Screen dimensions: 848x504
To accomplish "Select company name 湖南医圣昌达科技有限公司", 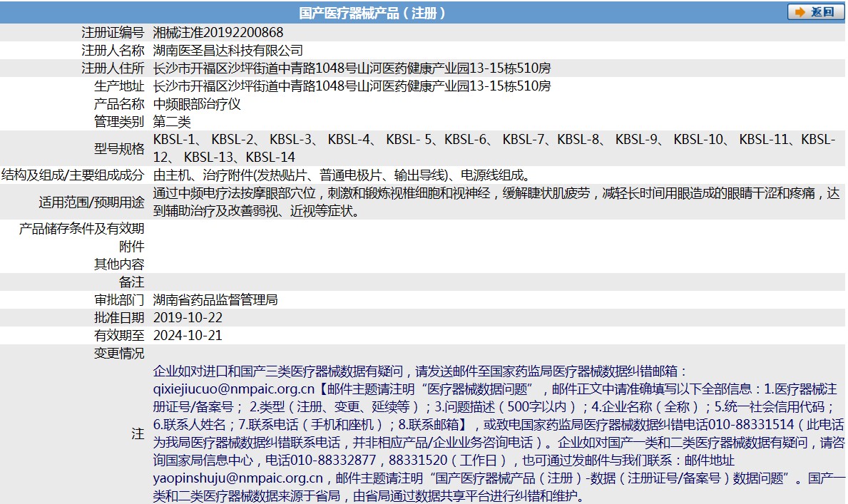I will pyautogui.click(x=228, y=51).
